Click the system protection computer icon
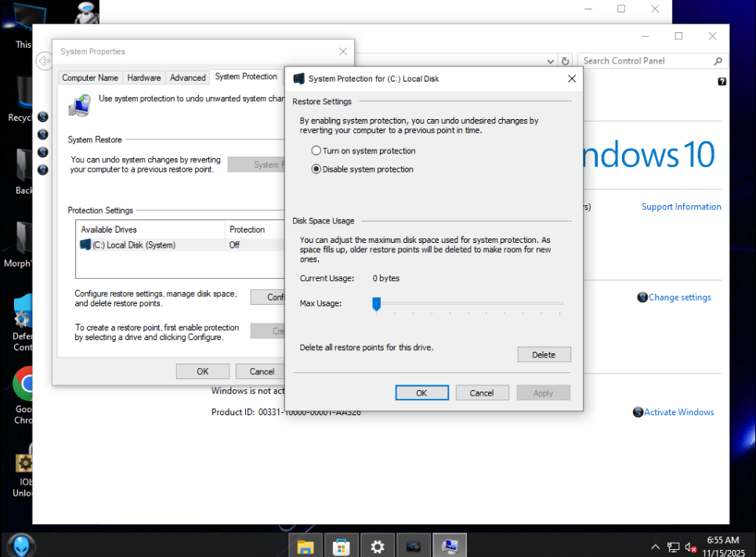This screenshot has width=756, height=557. 80,106
